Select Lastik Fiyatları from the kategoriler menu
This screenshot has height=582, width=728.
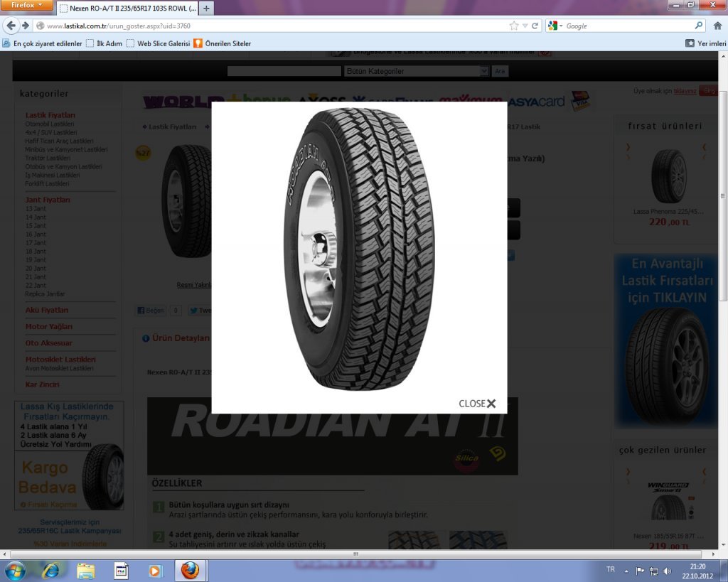(x=51, y=114)
